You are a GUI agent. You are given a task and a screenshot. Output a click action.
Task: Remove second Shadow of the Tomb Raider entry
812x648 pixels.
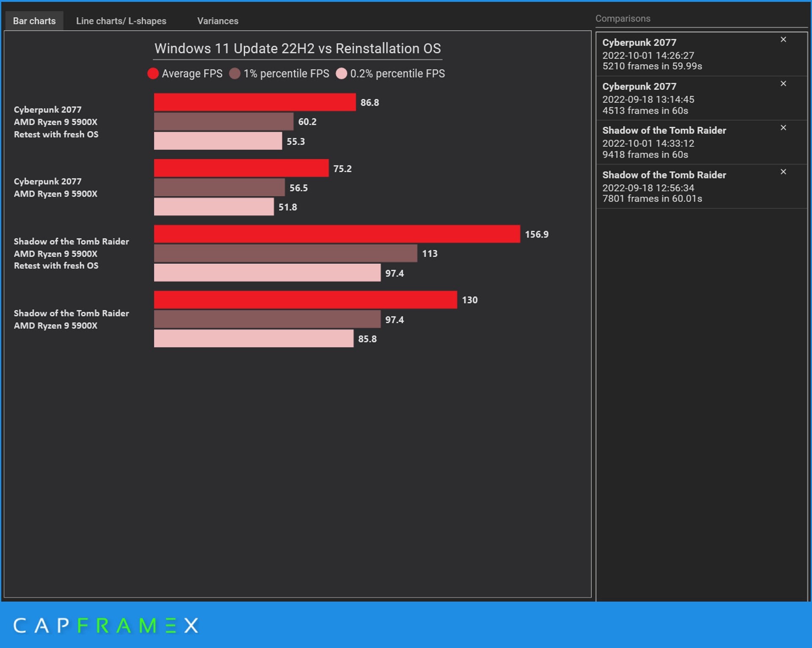coord(784,173)
